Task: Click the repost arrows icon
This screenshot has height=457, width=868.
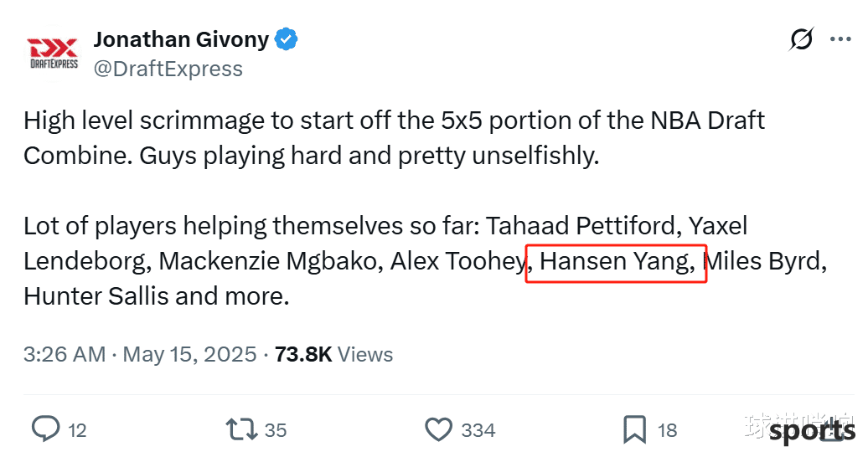Action: (241, 429)
